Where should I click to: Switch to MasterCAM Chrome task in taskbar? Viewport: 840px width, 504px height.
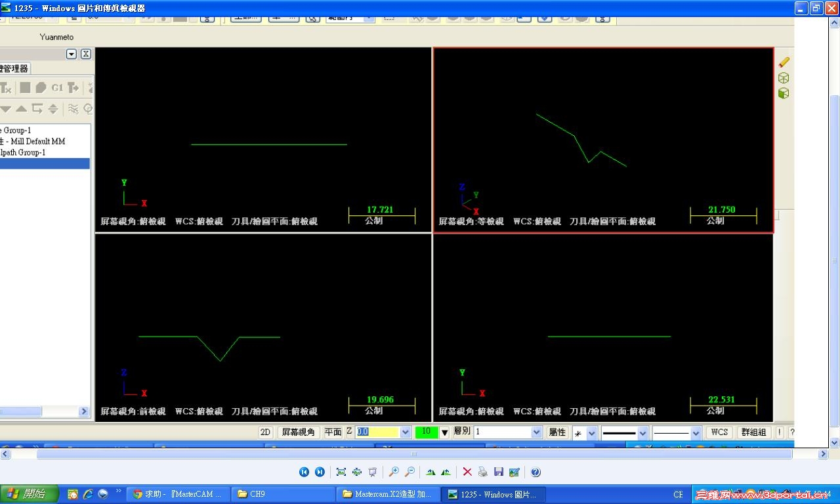click(179, 494)
